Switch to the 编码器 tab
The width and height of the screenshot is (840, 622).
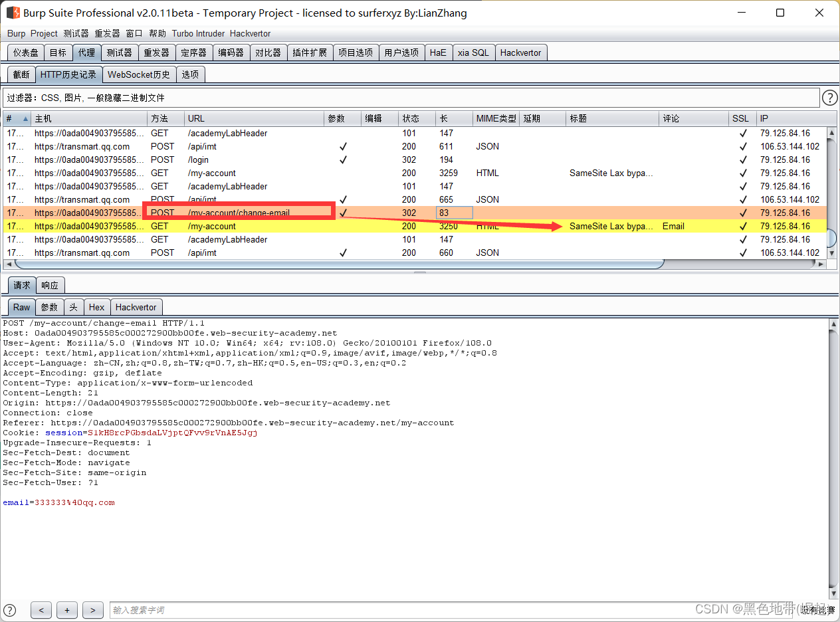click(x=231, y=52)
